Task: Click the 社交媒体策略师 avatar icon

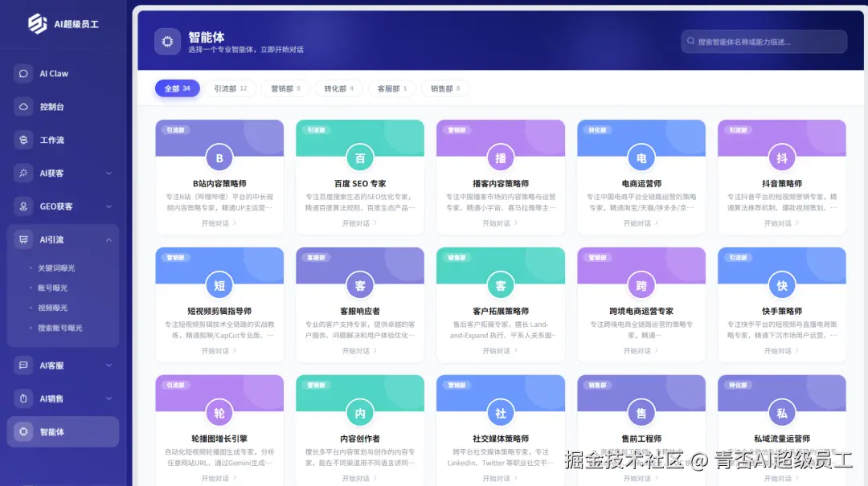Action: click(x=501, y=413)
